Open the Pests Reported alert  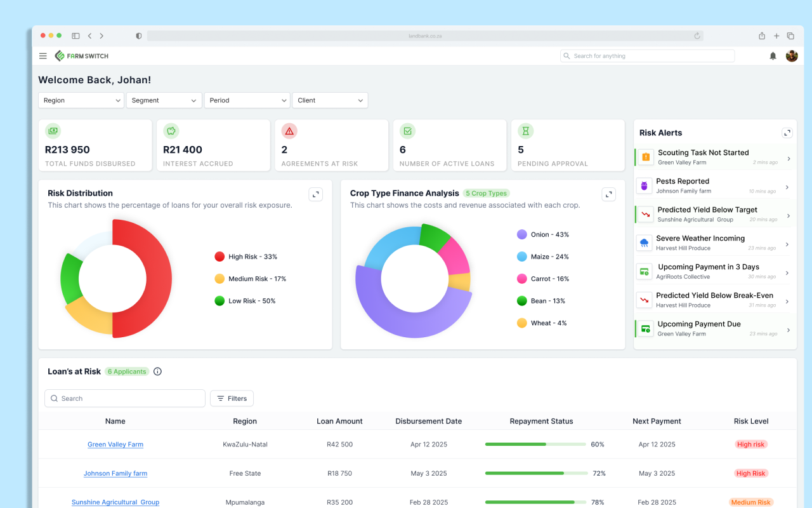pos(715,185)
